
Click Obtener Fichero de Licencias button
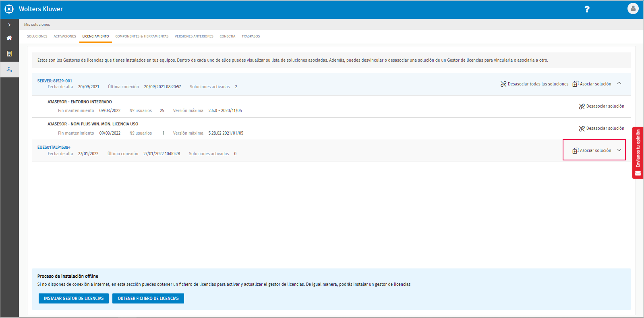pos(148,298)
